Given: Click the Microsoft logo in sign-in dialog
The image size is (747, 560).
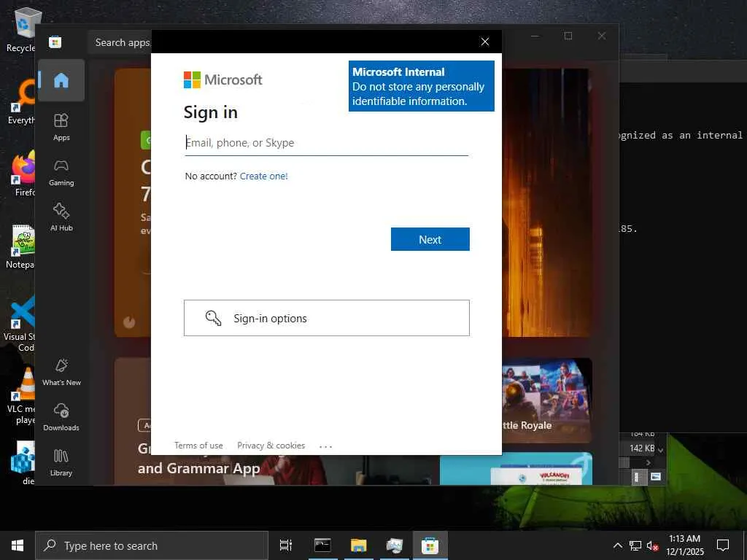Looking at the screenshot, I should pos(222,79).
